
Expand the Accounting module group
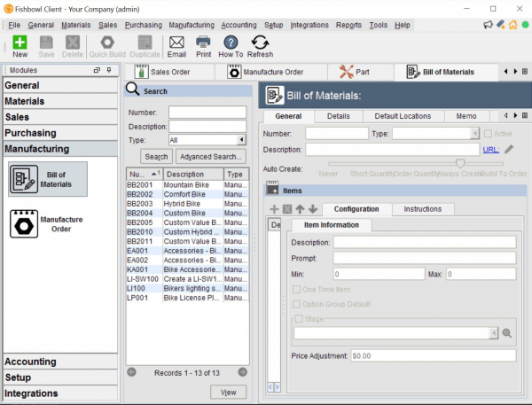pyautogui.click(x=60, y=362)
